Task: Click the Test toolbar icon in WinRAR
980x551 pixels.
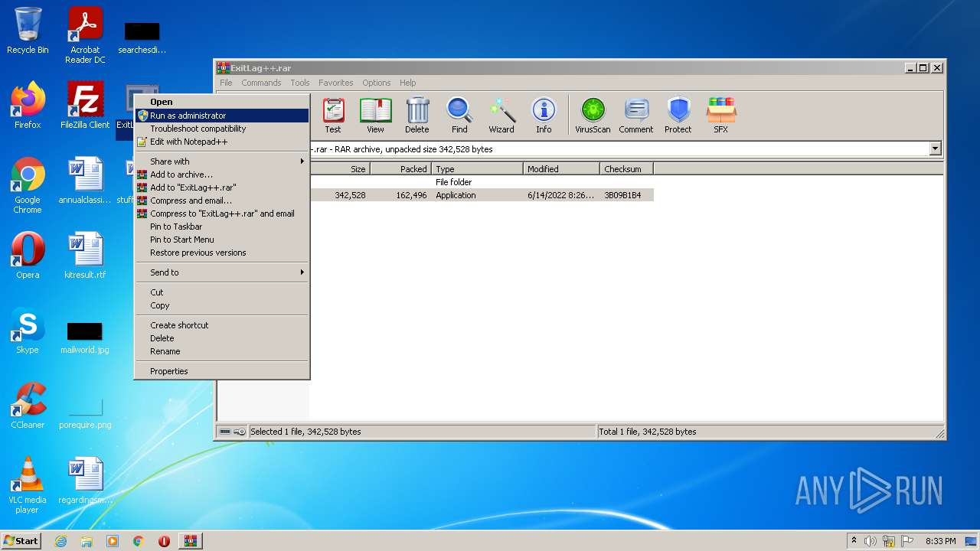Action: [x=333, y=116]
